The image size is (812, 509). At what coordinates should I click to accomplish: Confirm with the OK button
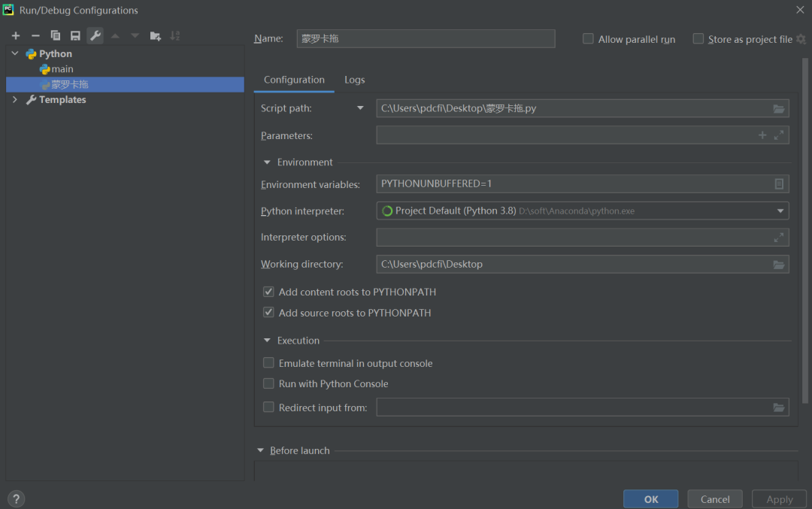pyautogui.click(x=651, y=499)
